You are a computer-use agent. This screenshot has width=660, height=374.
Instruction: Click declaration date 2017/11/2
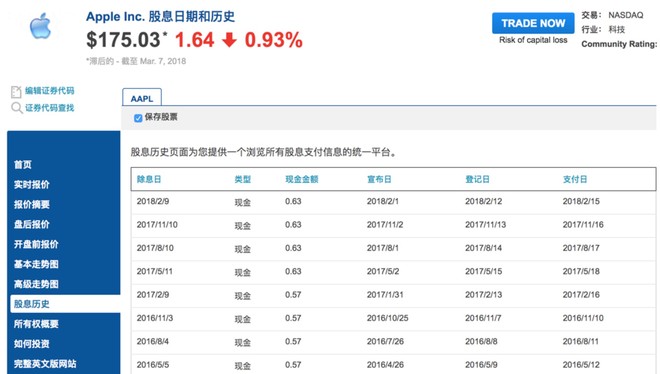click(385, 225)
